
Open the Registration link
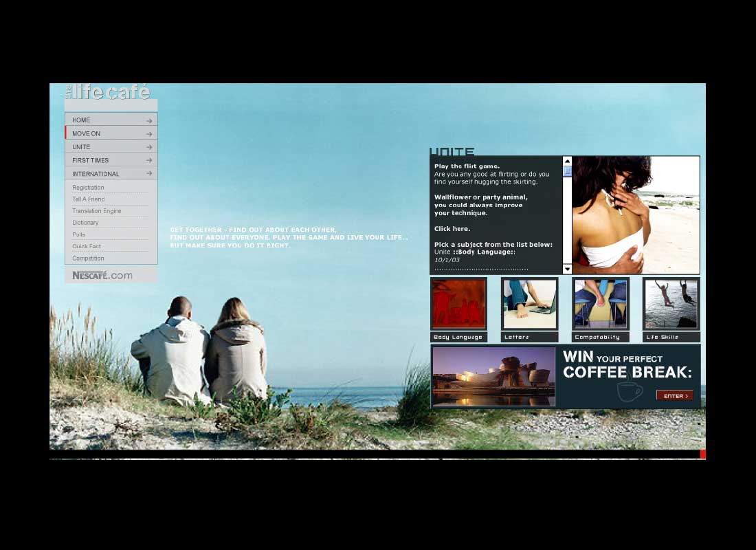pos(88,188)
